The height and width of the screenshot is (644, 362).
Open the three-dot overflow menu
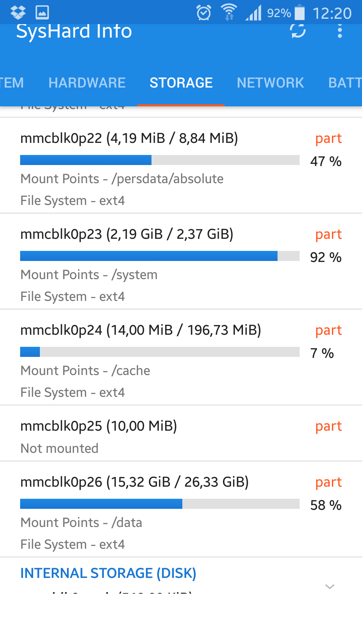coord(340,31)
